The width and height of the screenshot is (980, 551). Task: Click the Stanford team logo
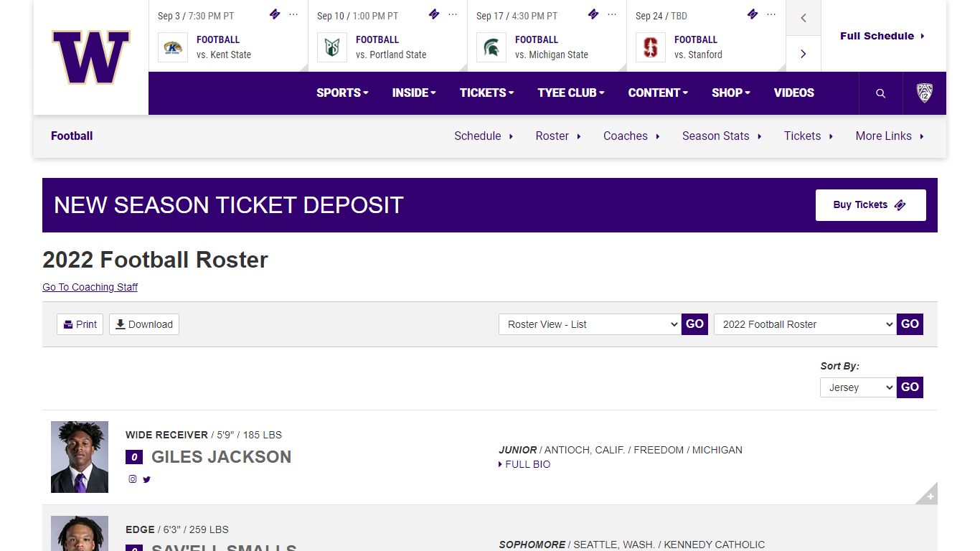(x=651, y=47)
